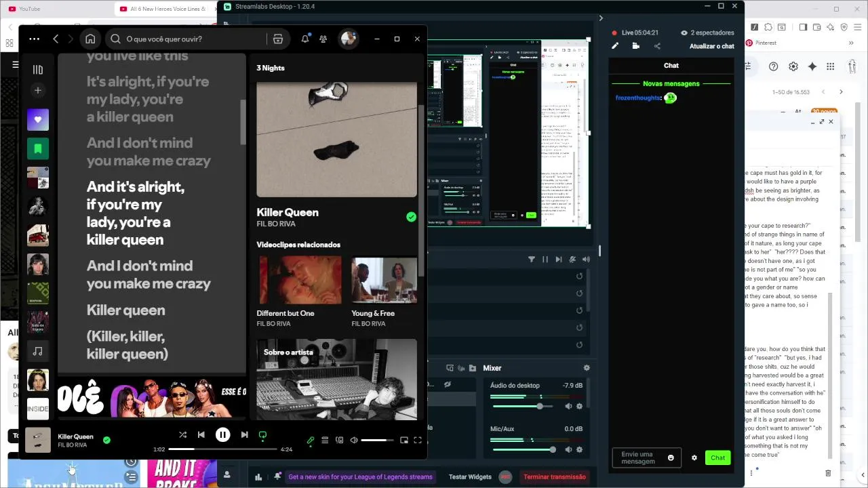The width and height of the screenshot is (868, 488).
Task: Skip alert with the skip-next icon in events
Action: pyautogui.click(x=559, y=259)
